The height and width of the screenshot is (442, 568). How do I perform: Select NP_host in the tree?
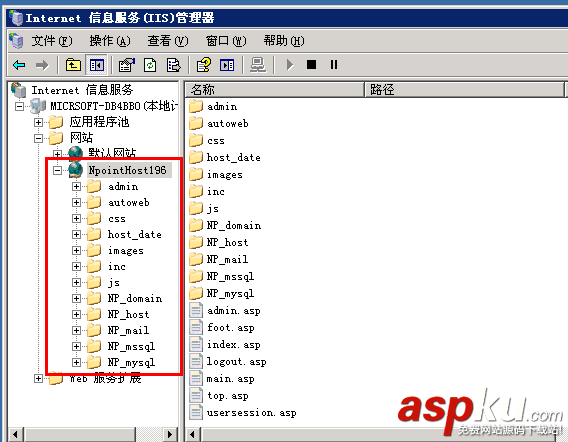click(x=128, y=314)
